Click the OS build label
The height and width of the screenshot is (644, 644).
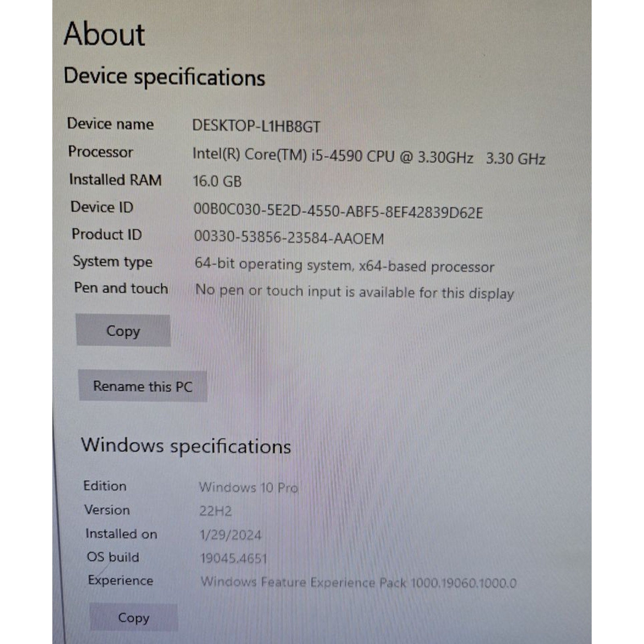113,557
